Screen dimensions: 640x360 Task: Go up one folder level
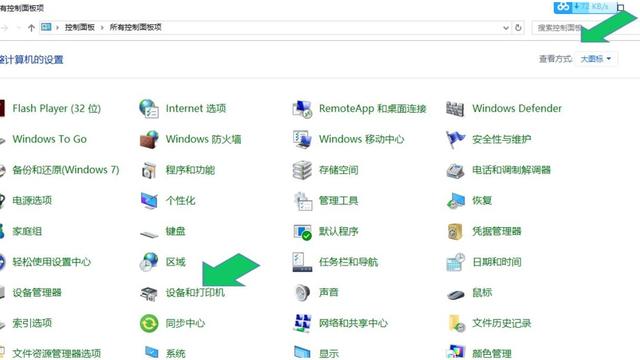click(31, 28)
